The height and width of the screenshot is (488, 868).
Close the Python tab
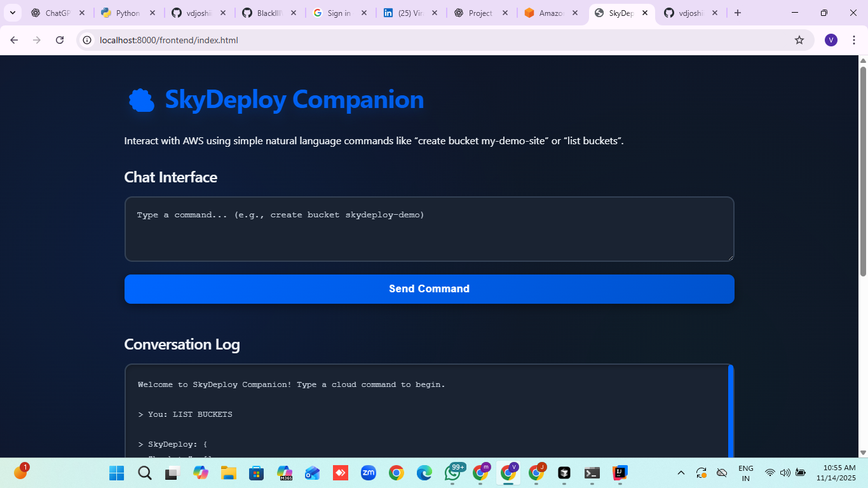click(x=152, y=13)
